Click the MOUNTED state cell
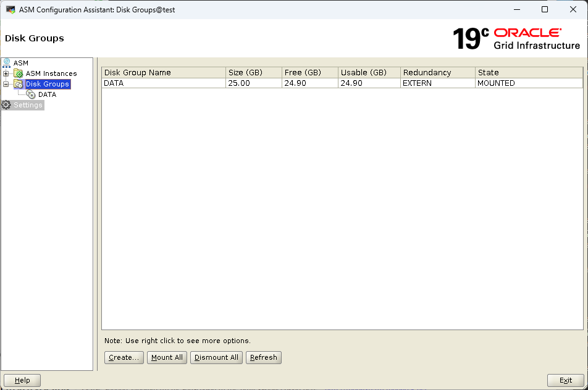The height and width of the screenshot is (390, 588). coord(529,83)
